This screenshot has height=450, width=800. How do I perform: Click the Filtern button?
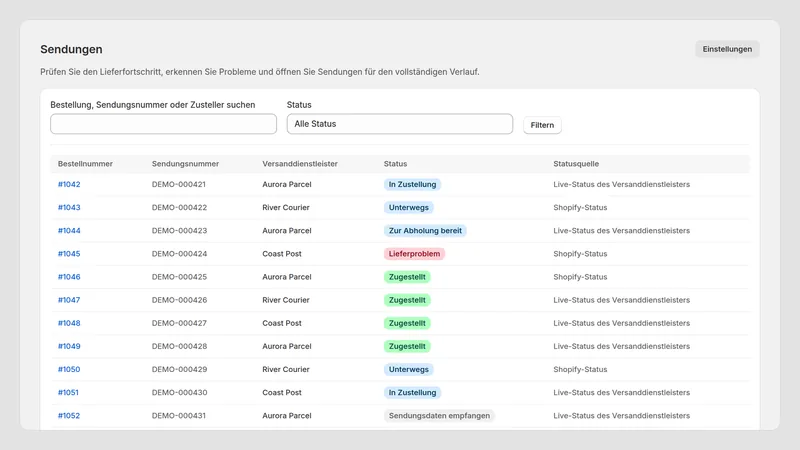(542, 125)
